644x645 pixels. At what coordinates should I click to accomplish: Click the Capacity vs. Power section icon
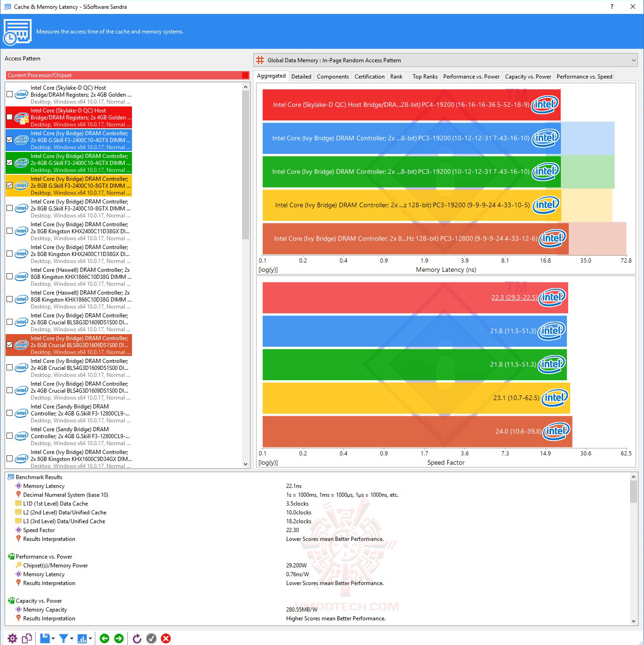pos(11,601)
